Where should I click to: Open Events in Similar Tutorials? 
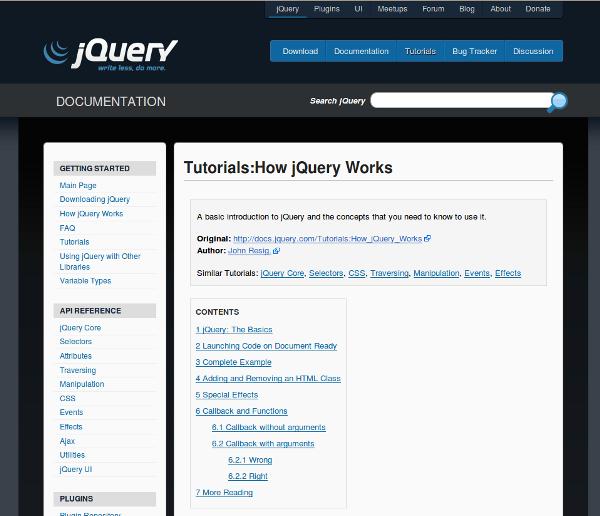(477, 273)
